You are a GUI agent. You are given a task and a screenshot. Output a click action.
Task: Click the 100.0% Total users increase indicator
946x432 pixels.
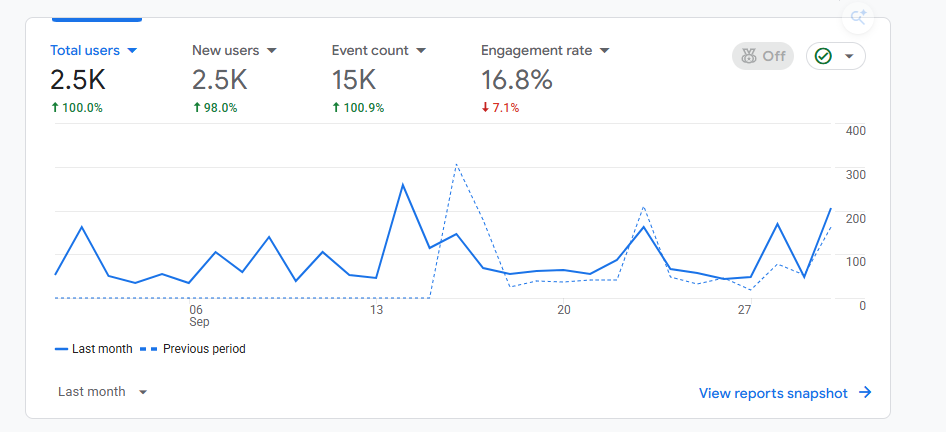pyautogui.click(x=77, y=108)
